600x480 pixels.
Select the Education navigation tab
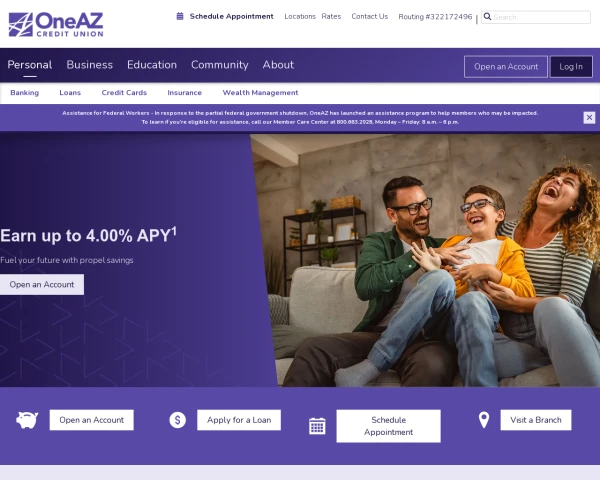click(152, 65)
